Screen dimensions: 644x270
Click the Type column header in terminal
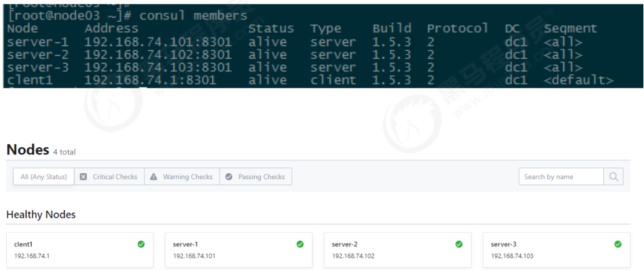(326, 30)
